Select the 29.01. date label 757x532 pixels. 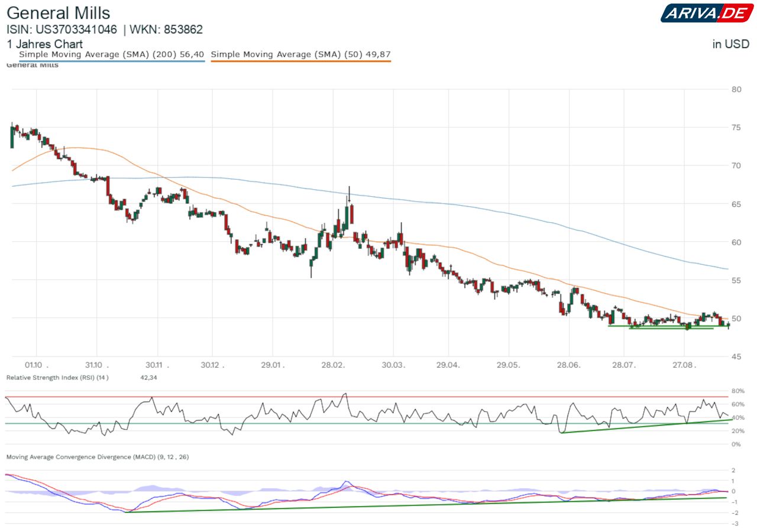(273, 365)
